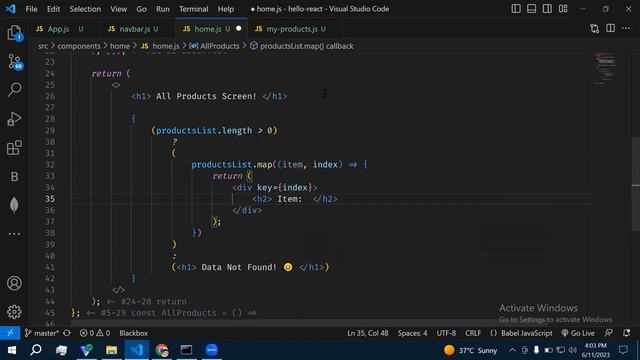Open notifications bell in status bar
The height and width of the screenshot is (360, 640).
(x=627, y=333)
